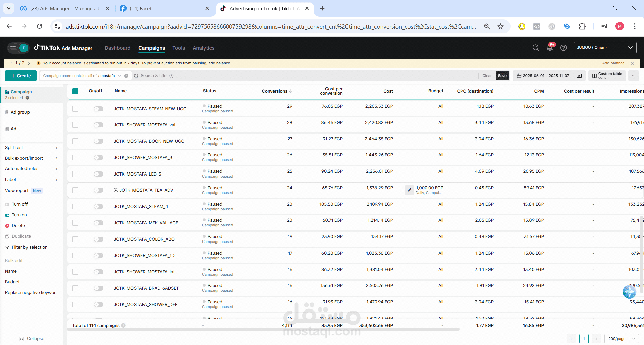The width and height of the screenshot is (644, 345).
Task: Switch to the Ads Manager browser tab
Action: (64, 9)
